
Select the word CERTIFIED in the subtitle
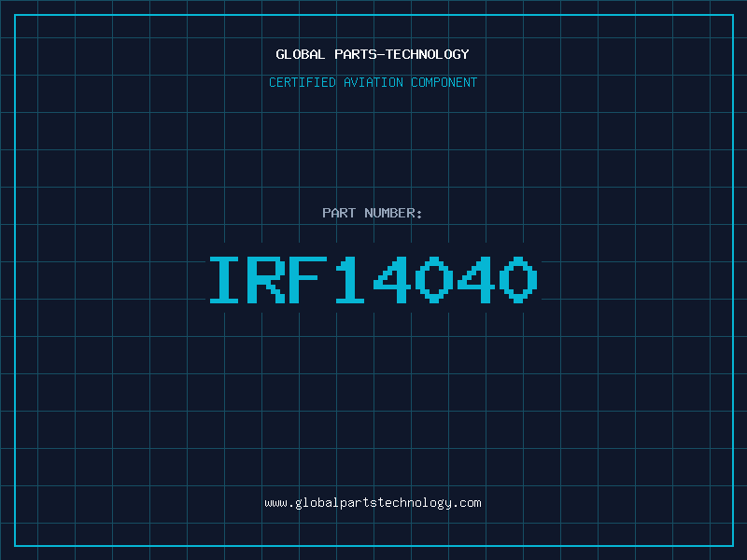[302, 82]
